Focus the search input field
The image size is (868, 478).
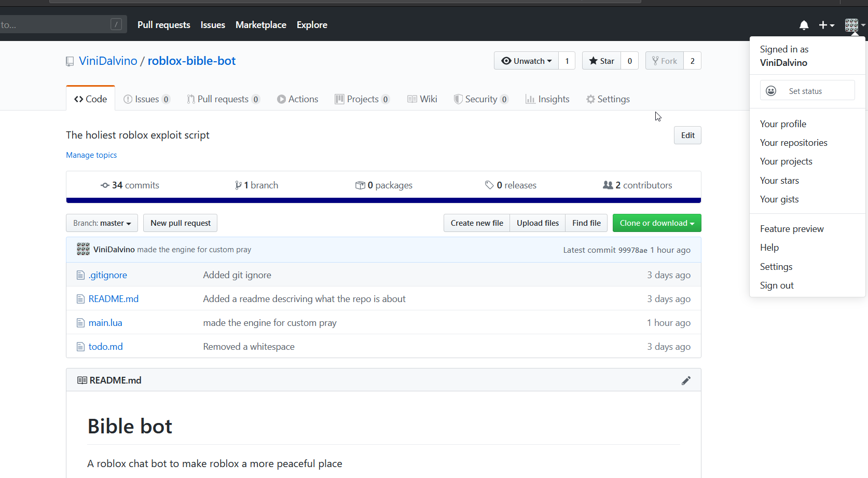tap(62, 24)
